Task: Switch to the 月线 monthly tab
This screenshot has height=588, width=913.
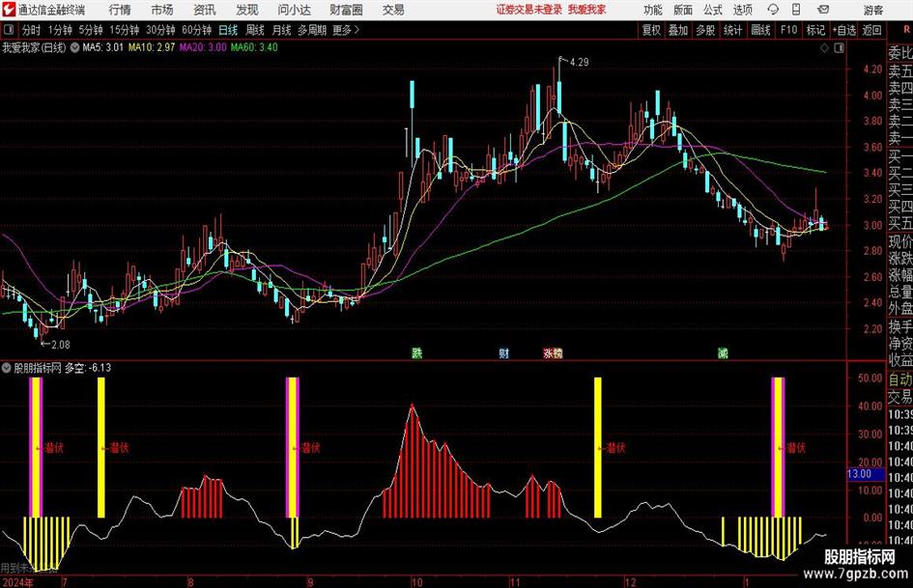Action: point(282,30)
